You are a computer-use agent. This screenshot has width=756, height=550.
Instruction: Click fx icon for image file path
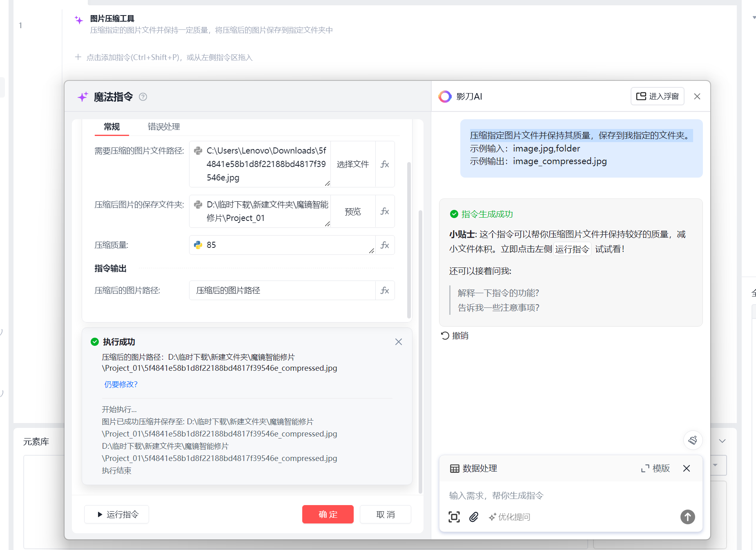coord(385,164)
